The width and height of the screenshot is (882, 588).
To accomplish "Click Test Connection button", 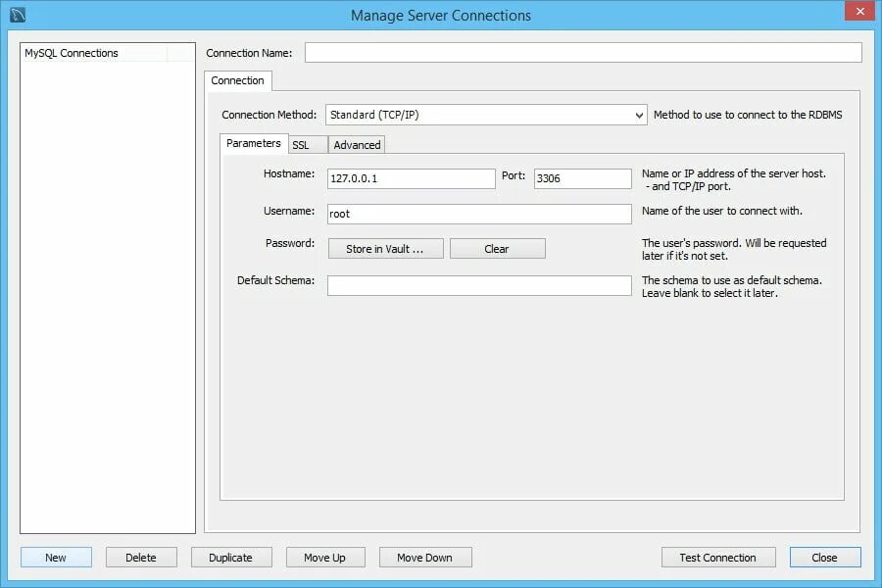I will pyautogui.click(x=718, y=557).
